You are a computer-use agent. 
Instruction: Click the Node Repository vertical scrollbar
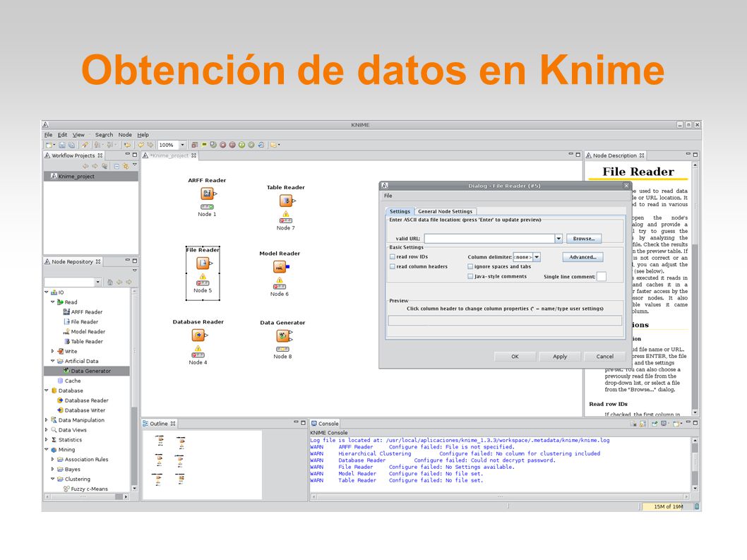click(x=134, y=390)
